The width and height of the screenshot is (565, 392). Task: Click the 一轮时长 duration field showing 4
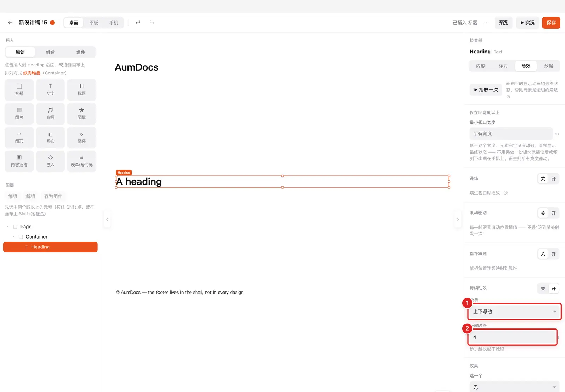coord(513,337)
